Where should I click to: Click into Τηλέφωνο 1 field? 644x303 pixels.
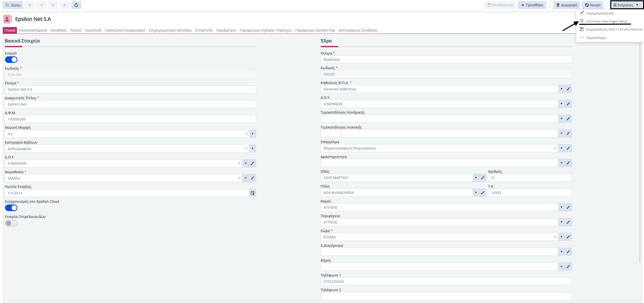point(446,281)
